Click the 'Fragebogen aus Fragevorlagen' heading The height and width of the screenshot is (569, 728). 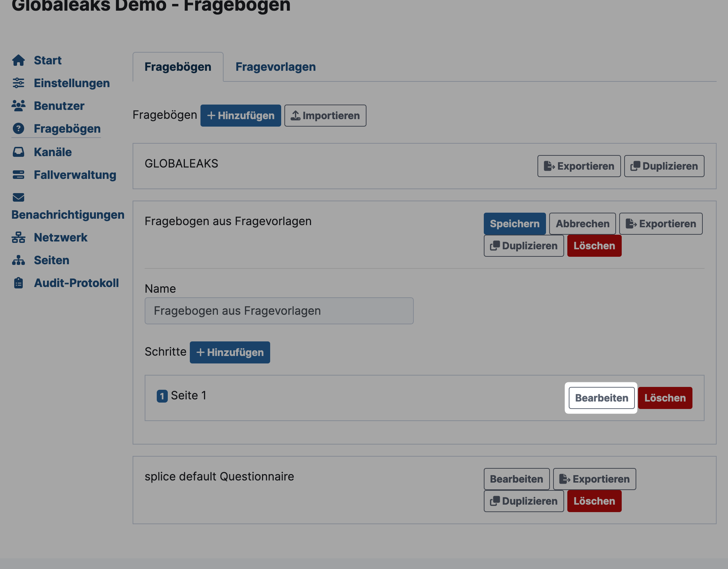228,221
